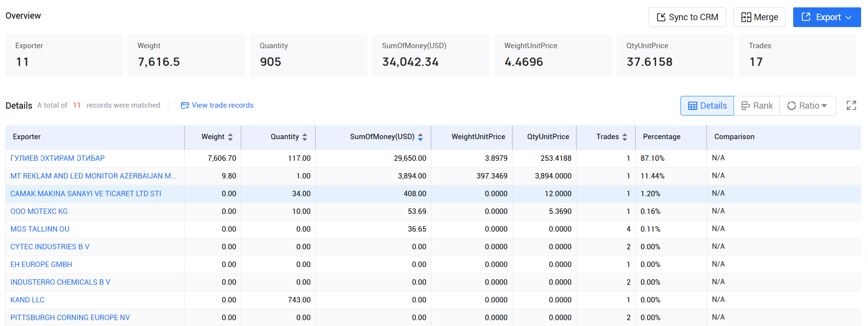Screen dimensions: 868x326
Task: Sort table by Quantity sort arrows
Action: pos(305,137)
